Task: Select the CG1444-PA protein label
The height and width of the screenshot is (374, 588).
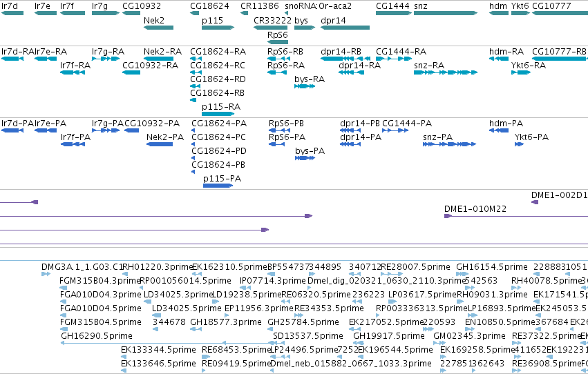Action: [x=407, y=123]
